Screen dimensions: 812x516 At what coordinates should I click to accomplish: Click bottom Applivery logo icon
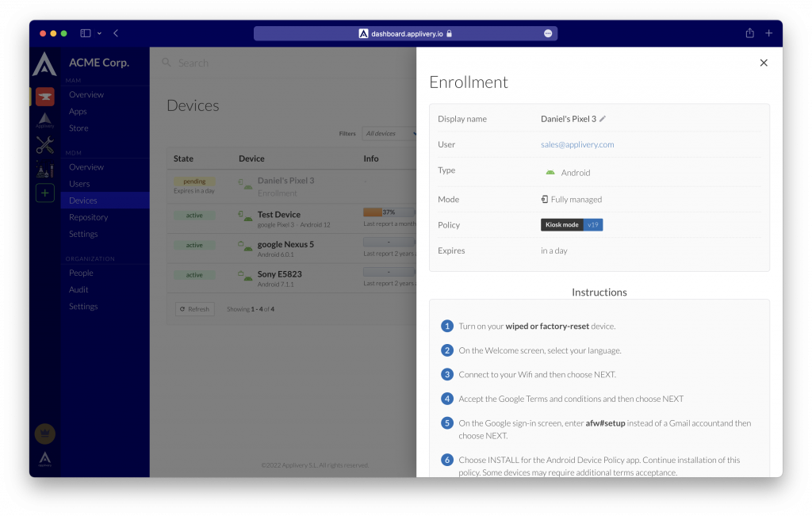click(45, 458)
